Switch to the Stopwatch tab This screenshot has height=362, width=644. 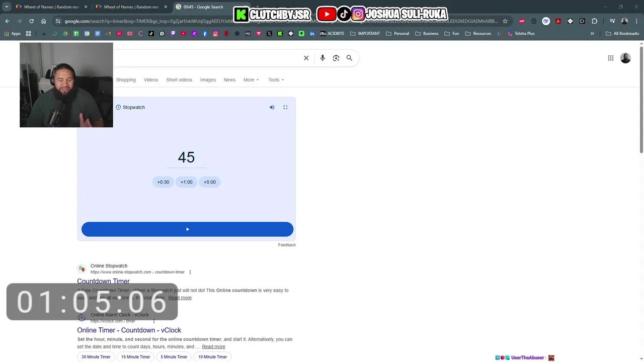tap(130, 107)
